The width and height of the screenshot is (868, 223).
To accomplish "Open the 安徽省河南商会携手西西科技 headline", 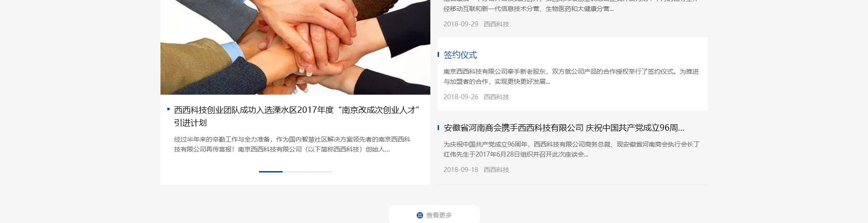I will [x=564, y=128].
